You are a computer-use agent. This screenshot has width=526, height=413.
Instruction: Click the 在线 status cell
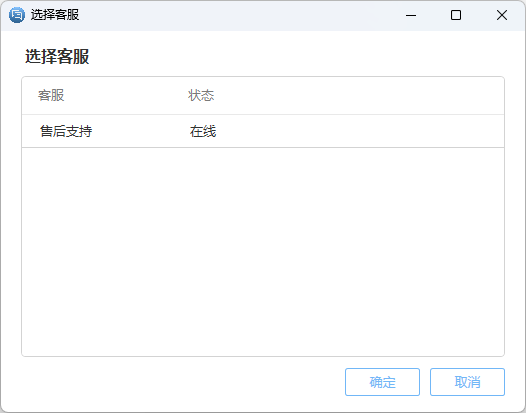point(203,131)
